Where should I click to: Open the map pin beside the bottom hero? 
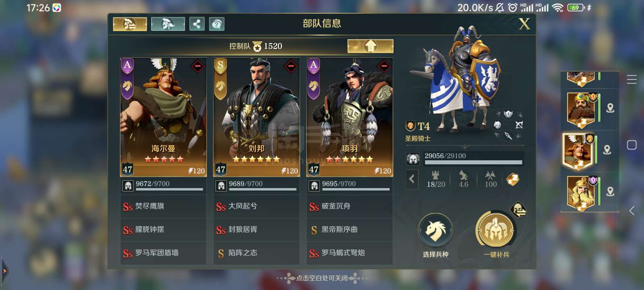click(610, 191)
